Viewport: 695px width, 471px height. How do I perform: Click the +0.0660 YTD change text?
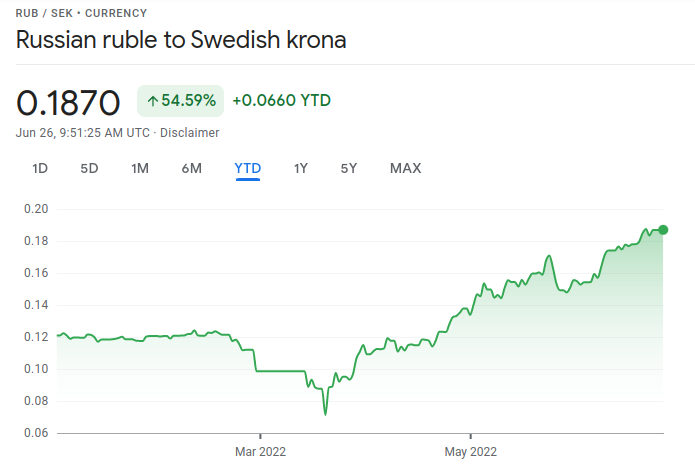tap(281, 100)
